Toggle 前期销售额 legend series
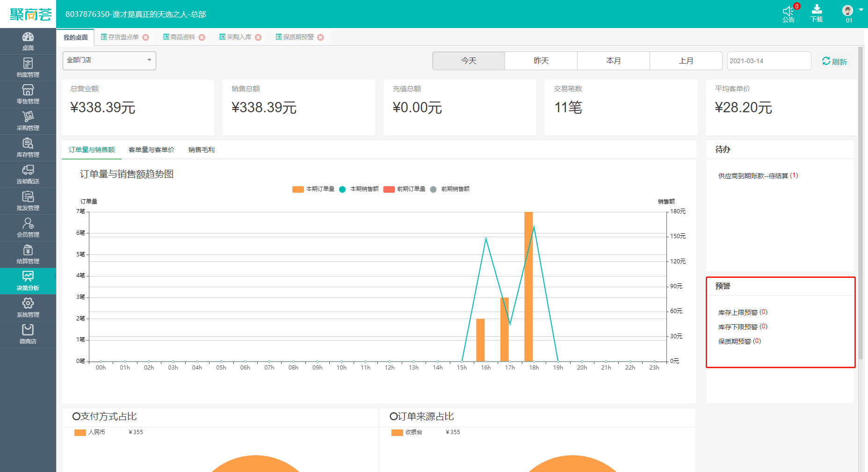The width and height of the screenshot is (868, 472). [450, 189]
